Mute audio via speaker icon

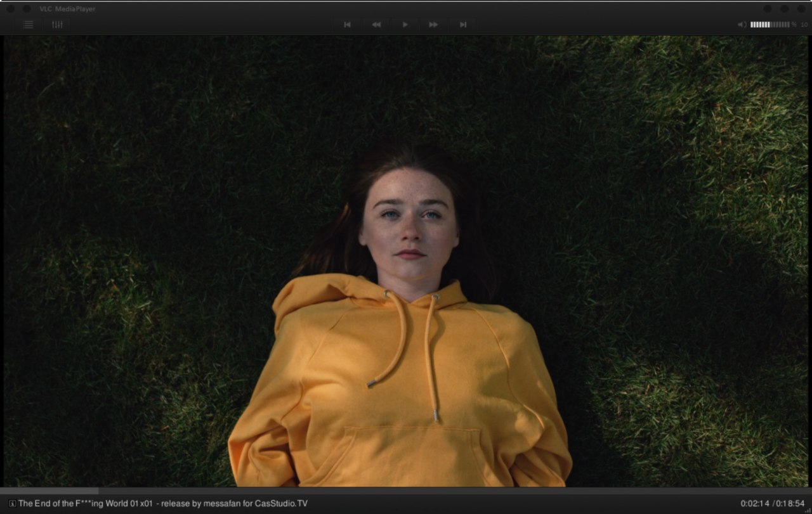742,25
